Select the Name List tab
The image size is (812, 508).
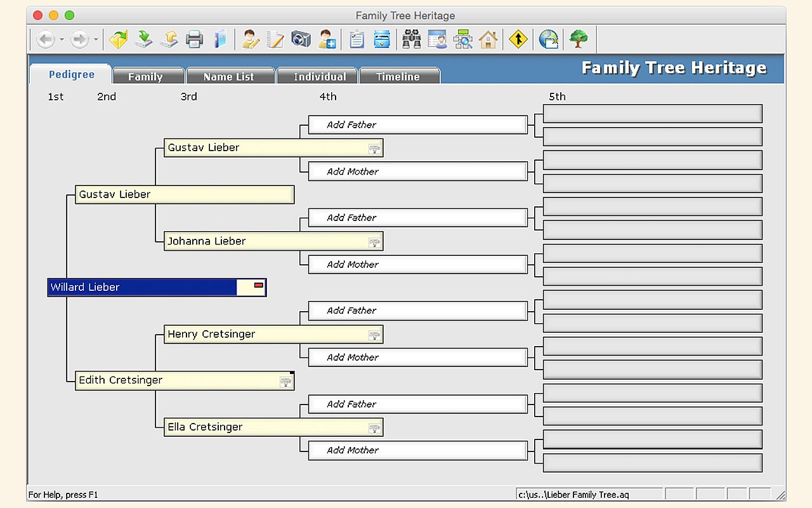click(x=228, y=77)
